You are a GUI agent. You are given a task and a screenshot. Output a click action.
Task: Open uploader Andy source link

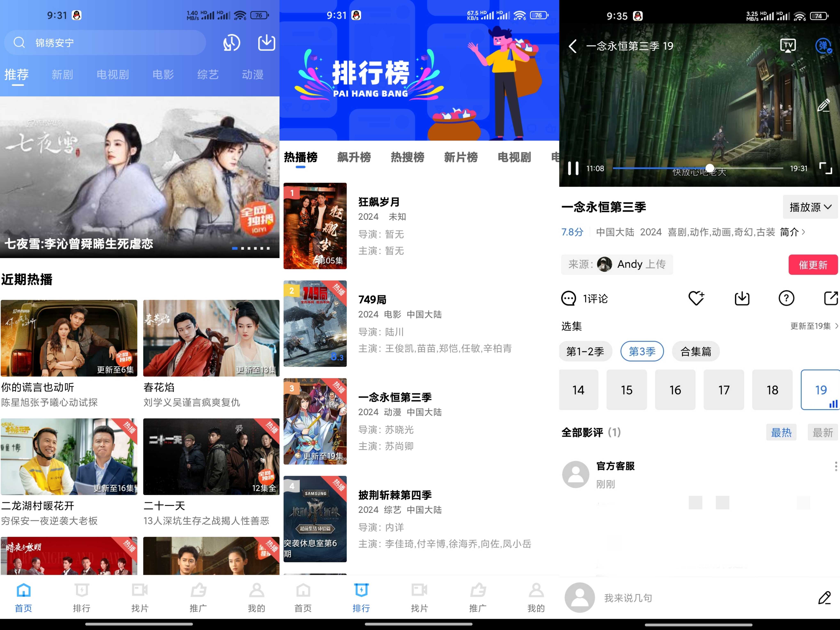617,264
